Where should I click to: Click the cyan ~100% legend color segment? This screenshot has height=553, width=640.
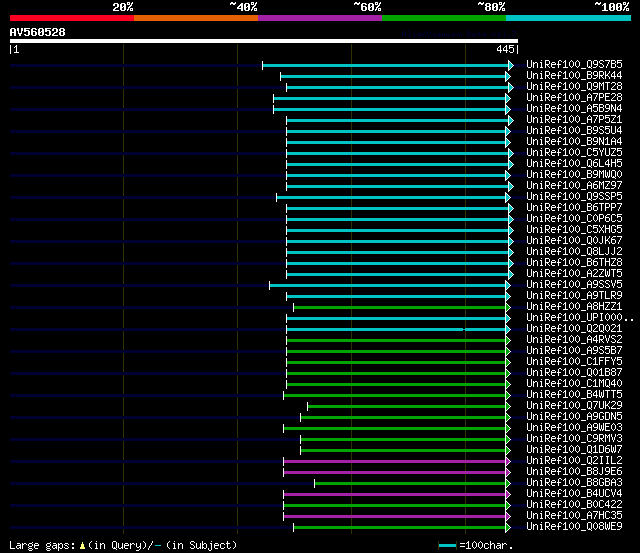568,18
